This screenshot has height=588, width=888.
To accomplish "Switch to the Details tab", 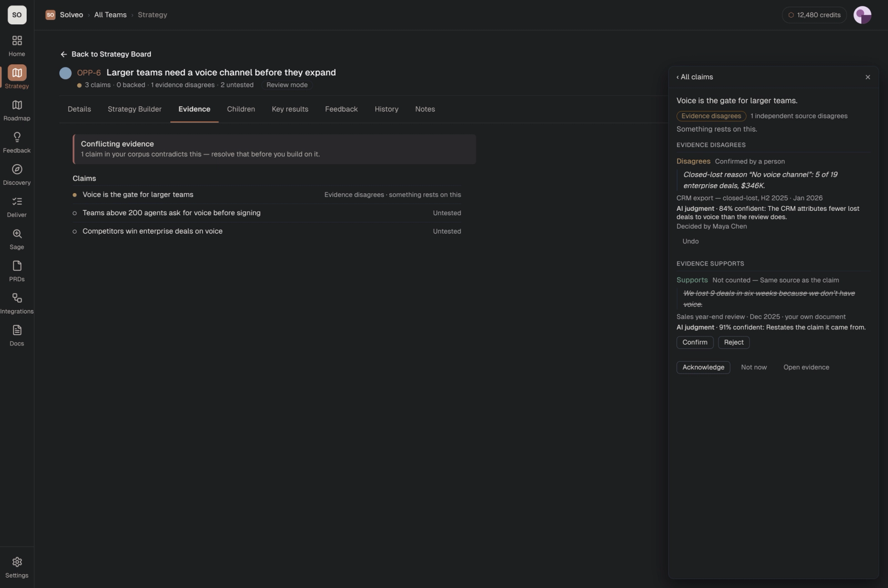I will click(x=79, y=109).
